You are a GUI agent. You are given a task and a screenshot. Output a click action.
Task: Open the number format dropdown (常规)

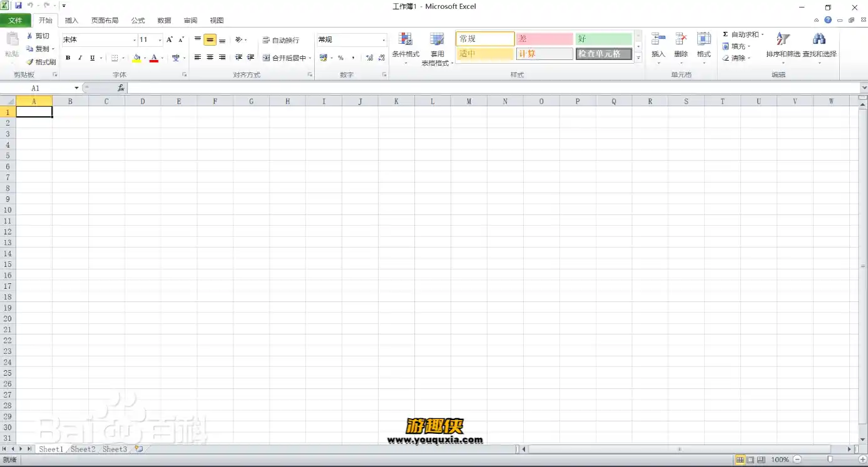(384, 40)
